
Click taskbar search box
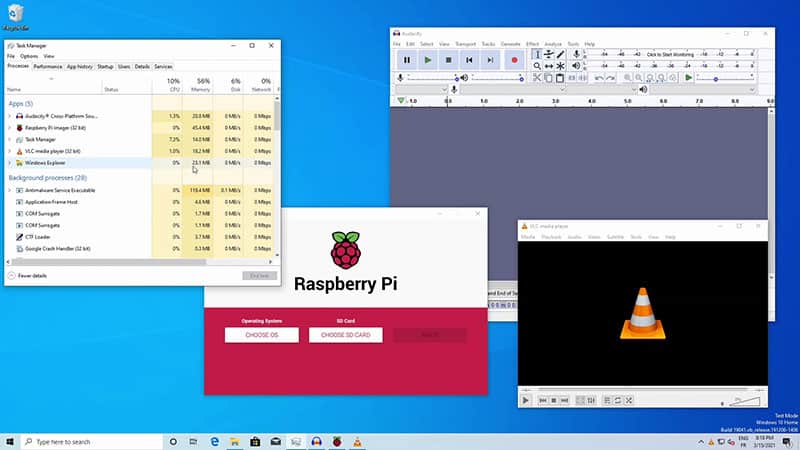(92, 442)
